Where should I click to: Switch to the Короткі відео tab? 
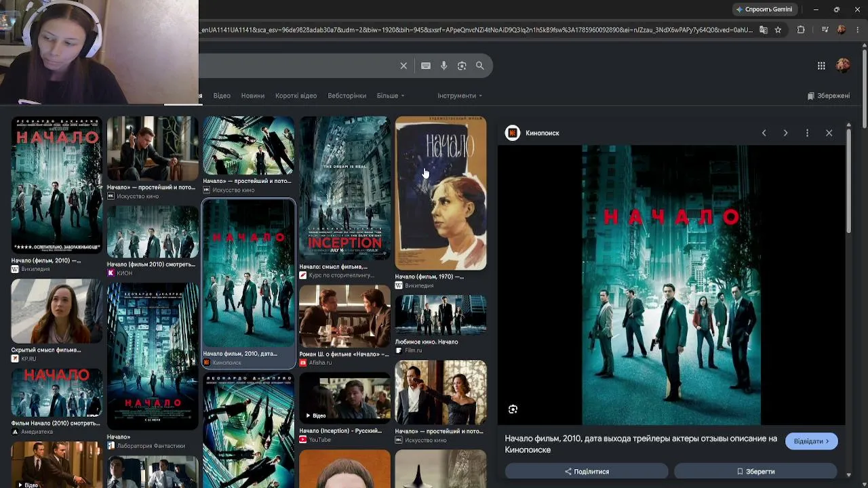click(x=296, y=96)
